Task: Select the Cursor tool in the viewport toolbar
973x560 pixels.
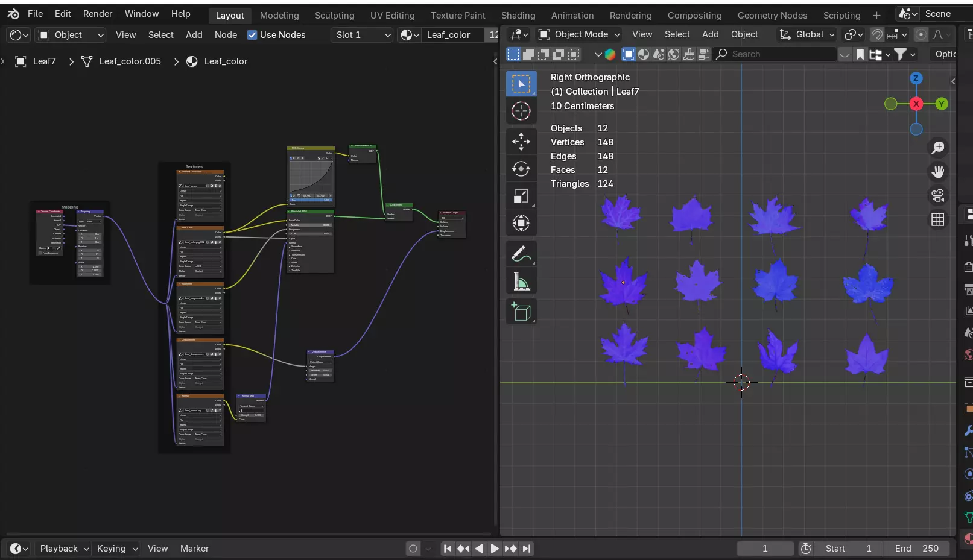Action: pos(521,112)
